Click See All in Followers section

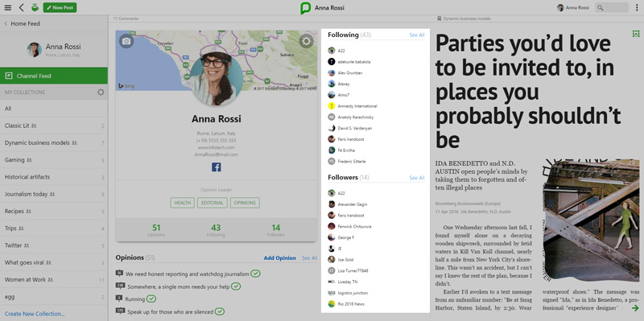[x=417, y=178]
